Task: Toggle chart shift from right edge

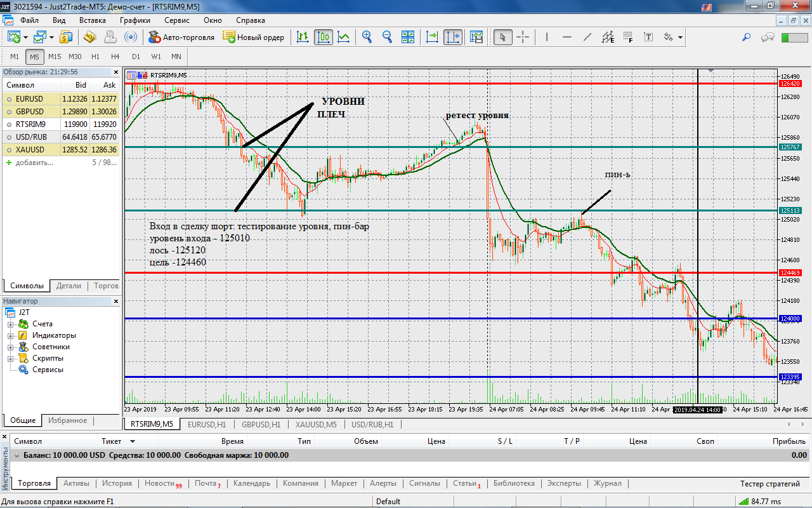Action: pos(453,37)
